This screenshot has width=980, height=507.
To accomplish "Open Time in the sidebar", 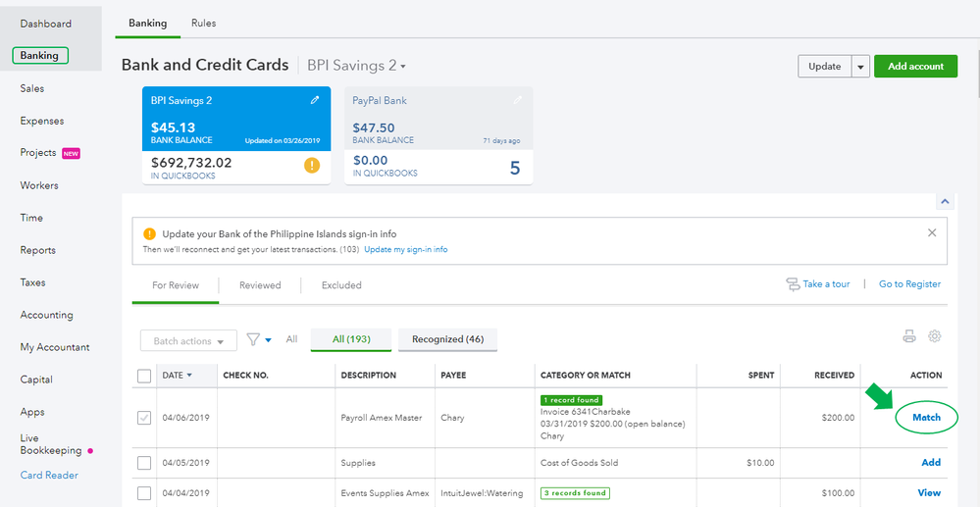I will 31,218.
